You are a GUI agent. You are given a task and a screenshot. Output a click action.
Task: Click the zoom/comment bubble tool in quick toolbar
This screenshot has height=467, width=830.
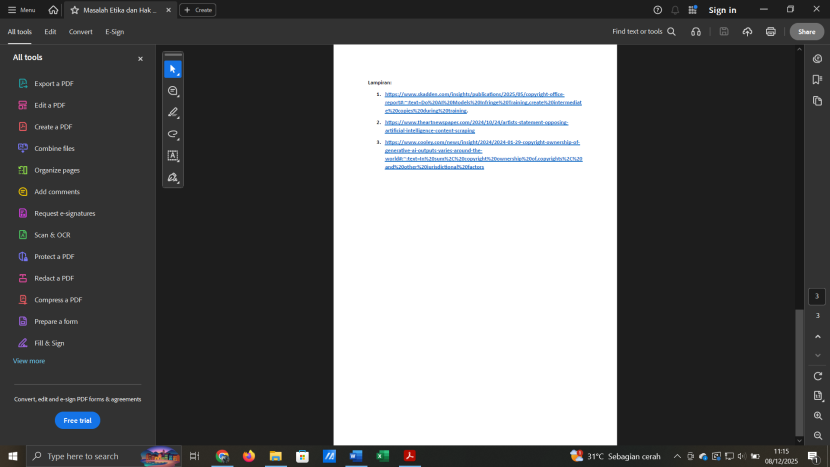point(173,91)
